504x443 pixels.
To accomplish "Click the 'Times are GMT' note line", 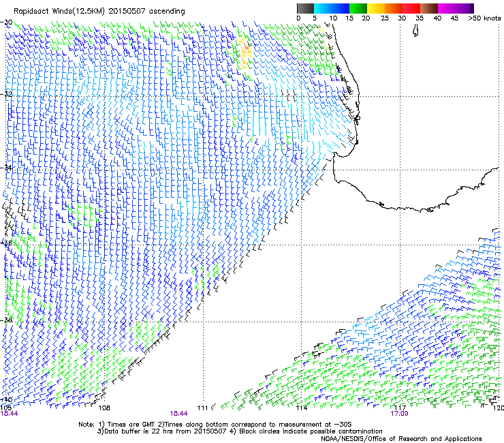I will (215, 425).
